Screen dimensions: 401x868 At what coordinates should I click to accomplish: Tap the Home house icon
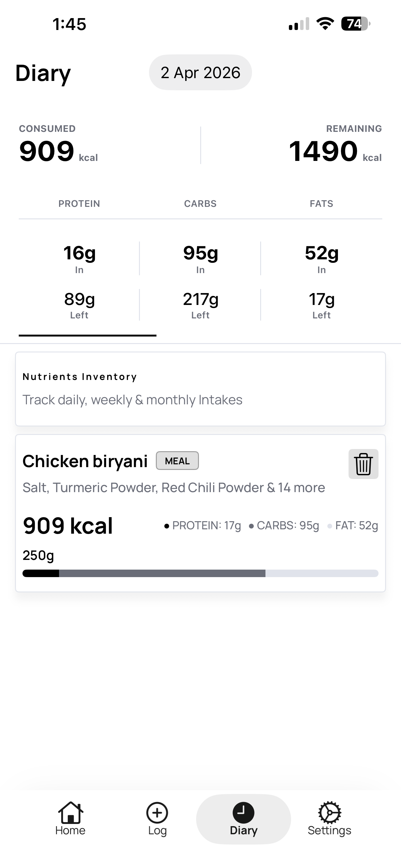tap(70, 813)
